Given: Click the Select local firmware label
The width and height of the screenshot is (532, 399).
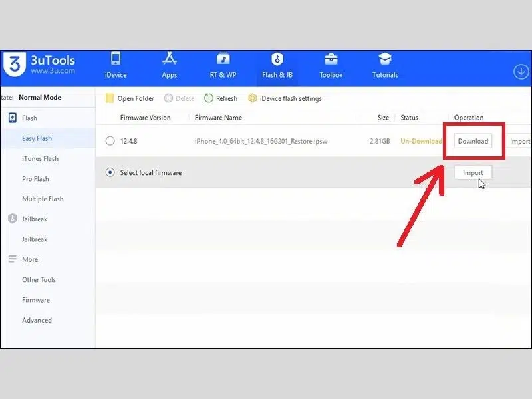Looking at the screenshot, I should coord(151,173).
